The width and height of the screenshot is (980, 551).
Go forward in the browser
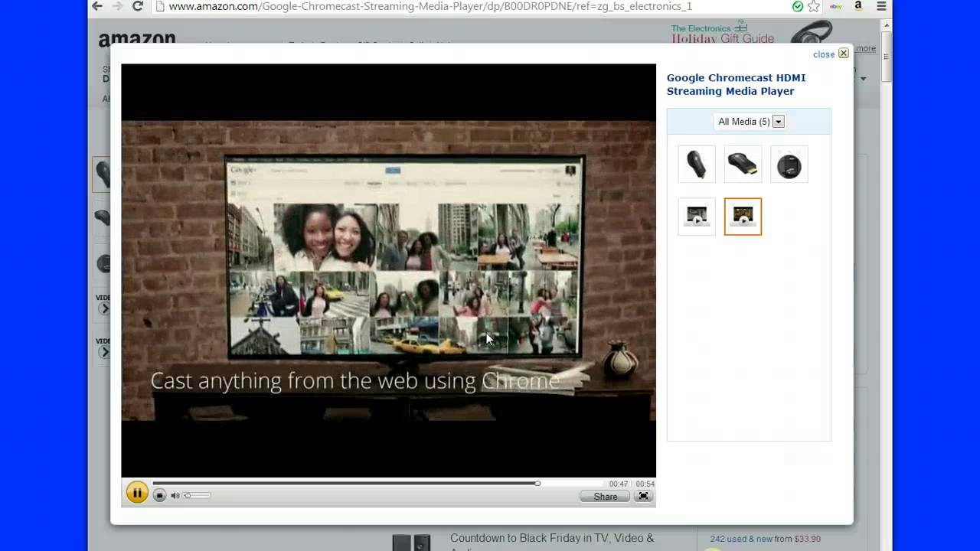pyautogui.click(x=117, y=6)
